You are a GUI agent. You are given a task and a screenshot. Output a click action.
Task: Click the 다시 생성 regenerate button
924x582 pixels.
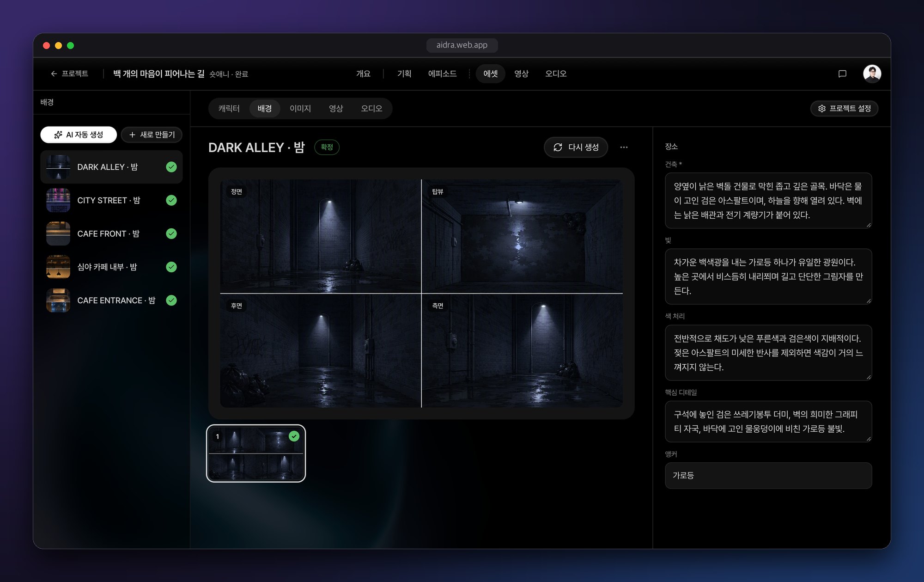(x=576, y=147)
